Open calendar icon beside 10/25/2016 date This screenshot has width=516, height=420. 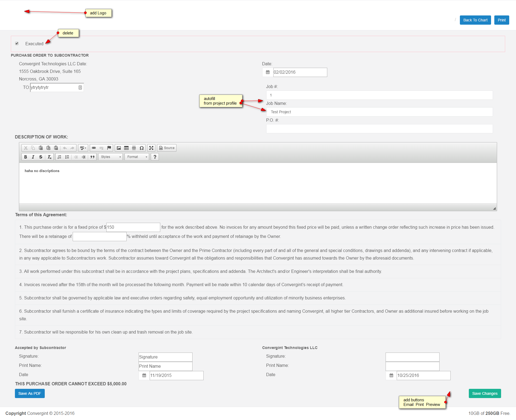[391, 376]
